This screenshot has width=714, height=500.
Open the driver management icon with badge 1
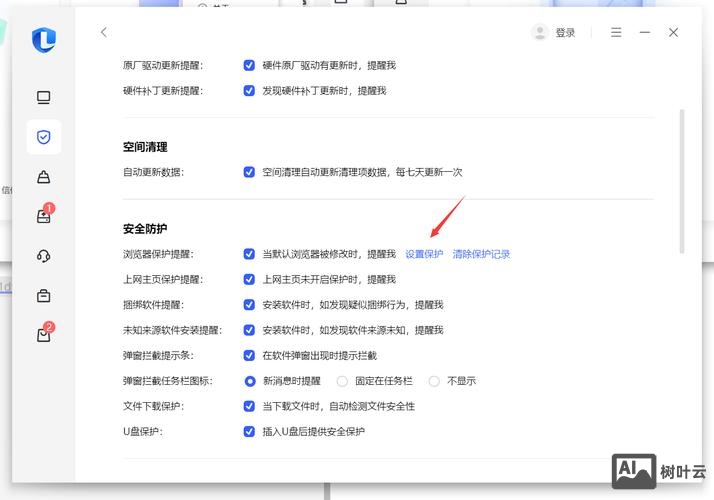click(x=44, y=215)
